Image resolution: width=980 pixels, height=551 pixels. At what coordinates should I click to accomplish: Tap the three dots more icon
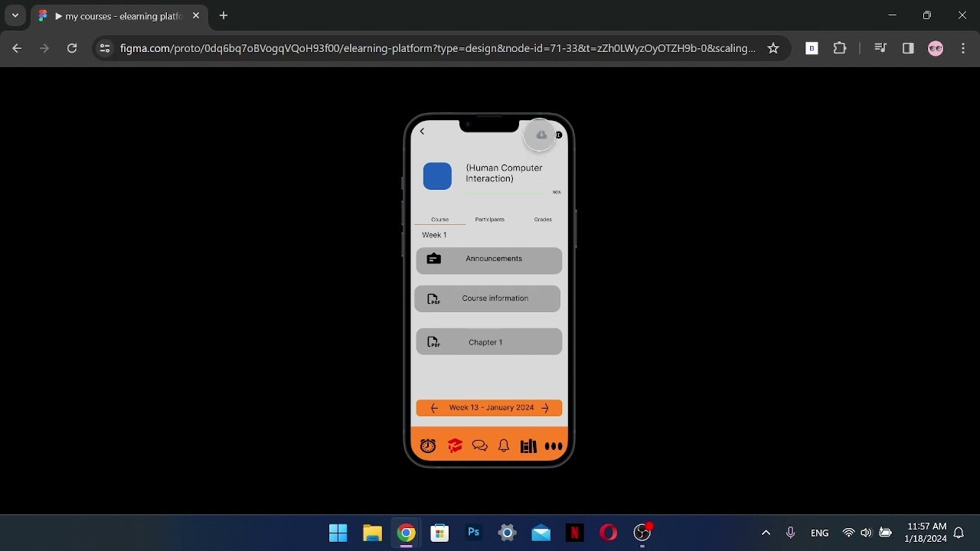pyautogui.click(x=554, y=446)
